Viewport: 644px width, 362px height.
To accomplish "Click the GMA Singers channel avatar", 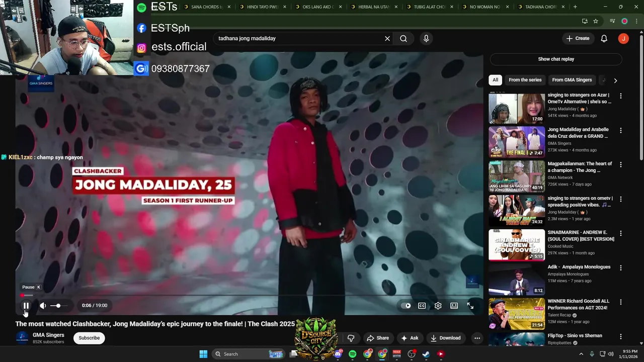I will [22, 338].
